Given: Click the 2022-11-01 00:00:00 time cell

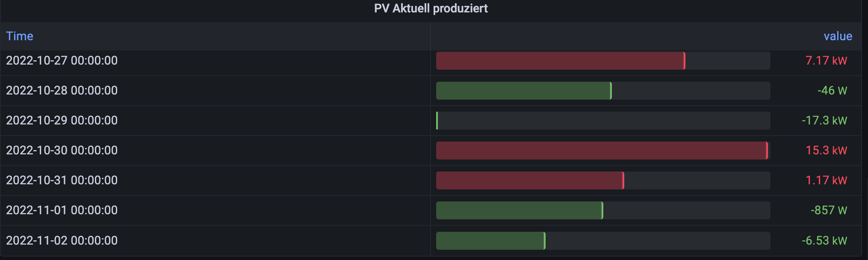Looking at the screenshot, I should [x=62, y=210].
